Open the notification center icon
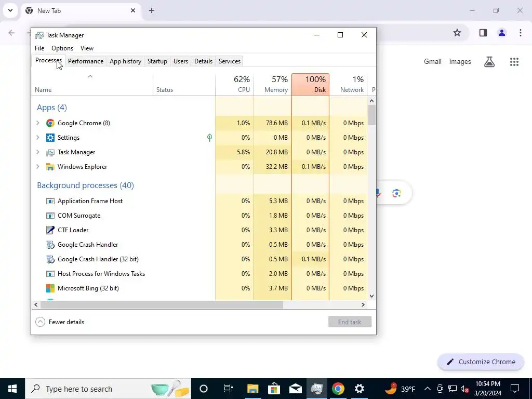This screenshot has width=532, height=399. click(515, 389)
